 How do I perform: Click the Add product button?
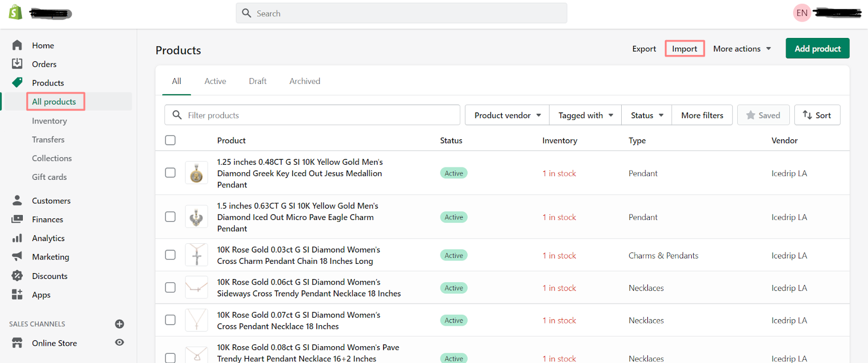818,49
